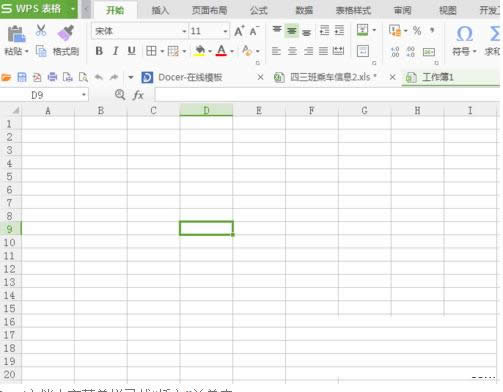Viewport: 503px width, 392px height.
Task: Click the Cut scissors icon
Action: [x=41, y=31]
